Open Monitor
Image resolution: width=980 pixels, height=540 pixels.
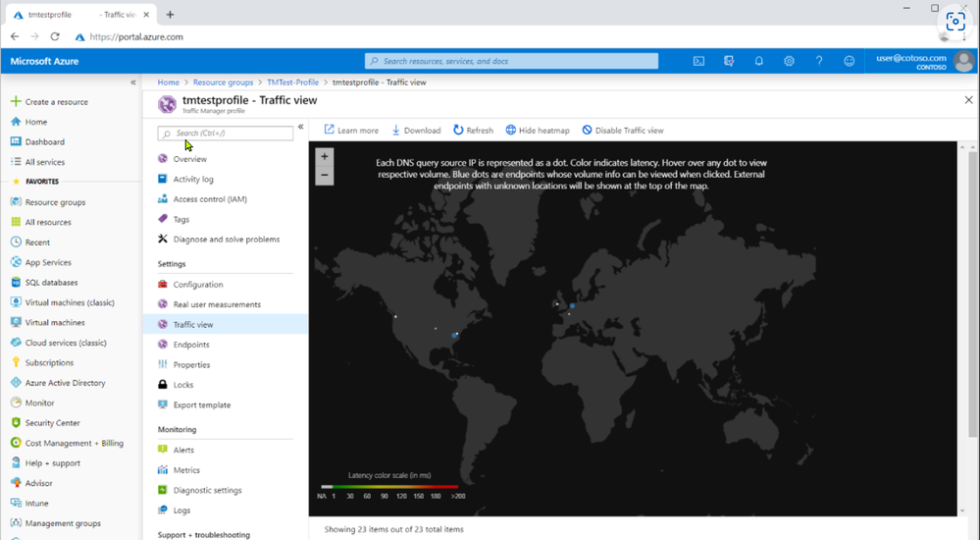(33, 403)
